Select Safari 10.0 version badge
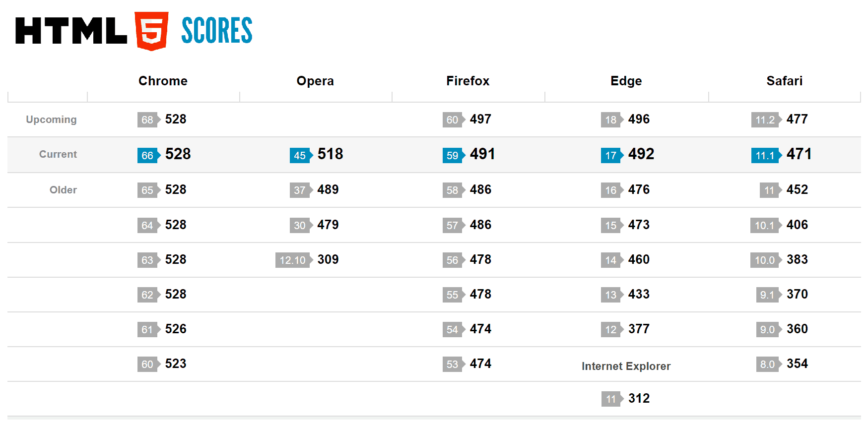Image resolution: width=868 pixels, height=425 pixels. 766,260
